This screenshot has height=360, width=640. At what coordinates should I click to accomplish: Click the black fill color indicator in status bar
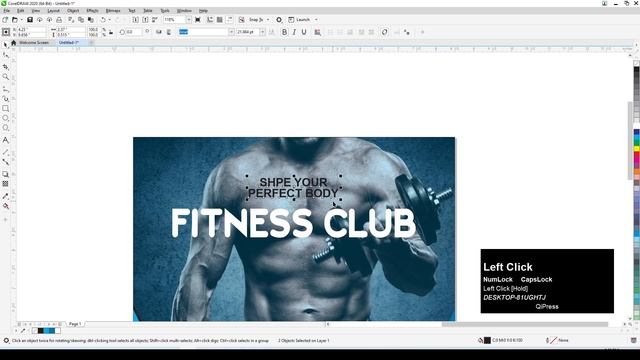pos(487,340)
